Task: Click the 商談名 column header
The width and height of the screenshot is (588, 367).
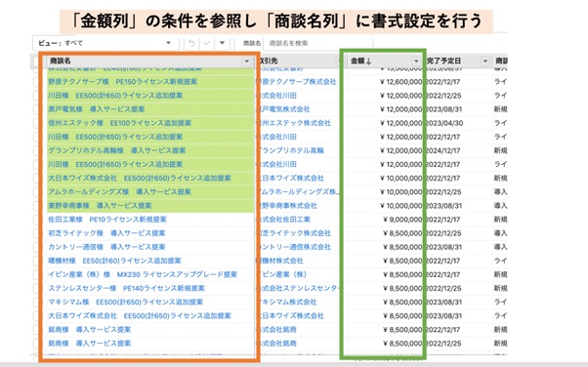Action: click(x=61, y=61)
